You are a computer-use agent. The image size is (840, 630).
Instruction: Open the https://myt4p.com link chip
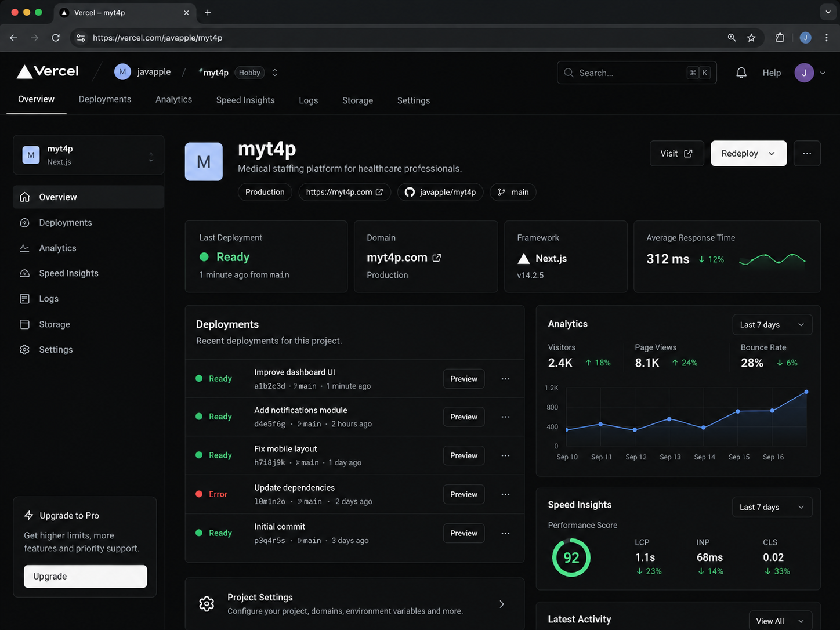click(345, 192)
